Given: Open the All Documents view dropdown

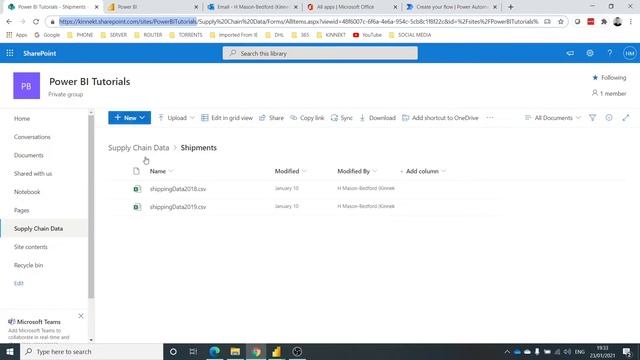Looking at the screenshot, I should 553,118.
